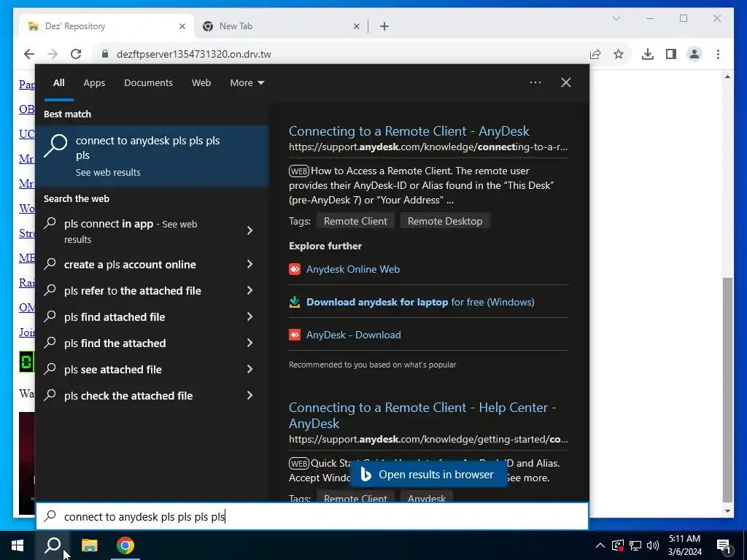Select 'pls find attached file' suggestion
The width and height of the screenshot is (747, 560).
[x=138, y=316]
